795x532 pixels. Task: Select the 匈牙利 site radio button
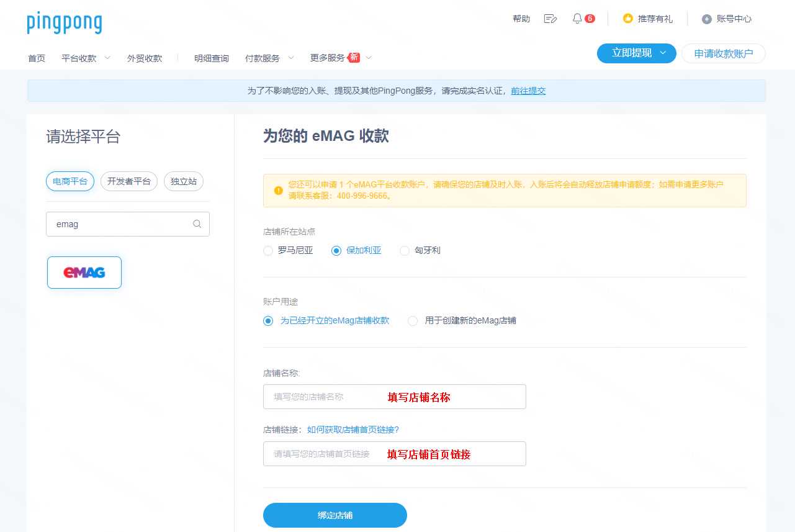click(405, 251)
